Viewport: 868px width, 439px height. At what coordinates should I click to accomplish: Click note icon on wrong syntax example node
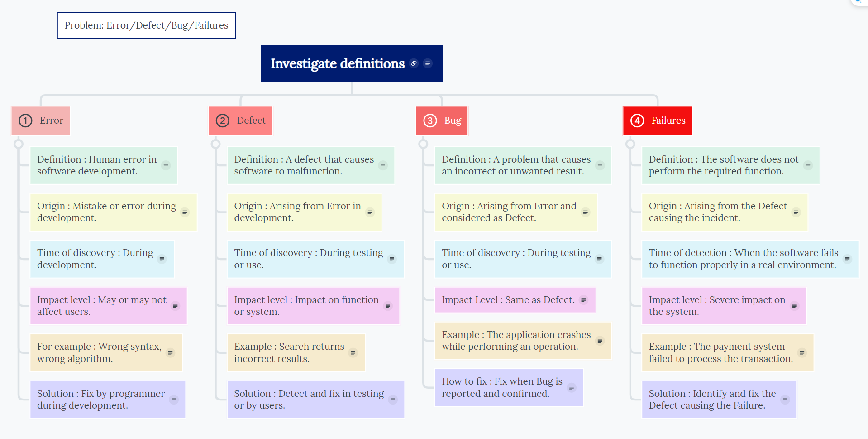click(x=170, y=352)
